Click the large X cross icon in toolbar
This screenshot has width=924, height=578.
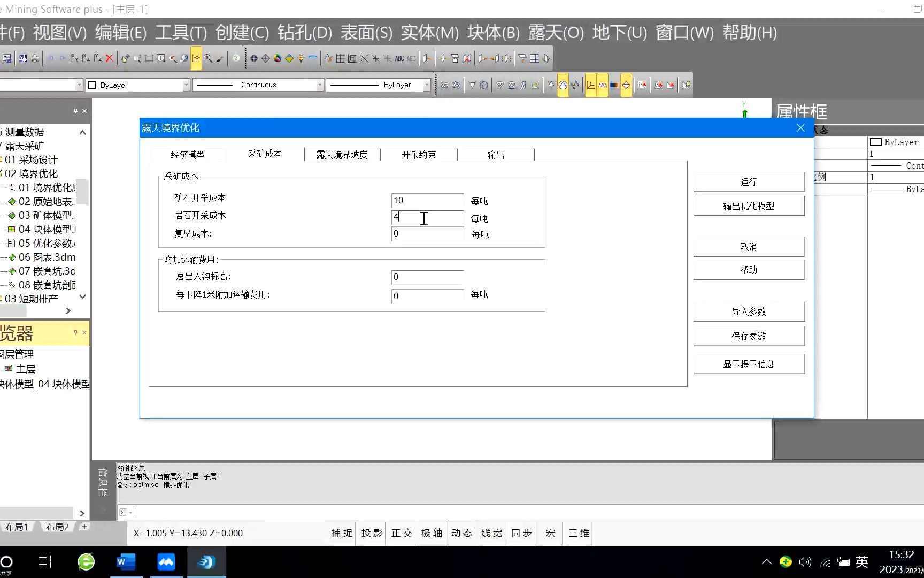pyautogui.click(x=364, y=58)
